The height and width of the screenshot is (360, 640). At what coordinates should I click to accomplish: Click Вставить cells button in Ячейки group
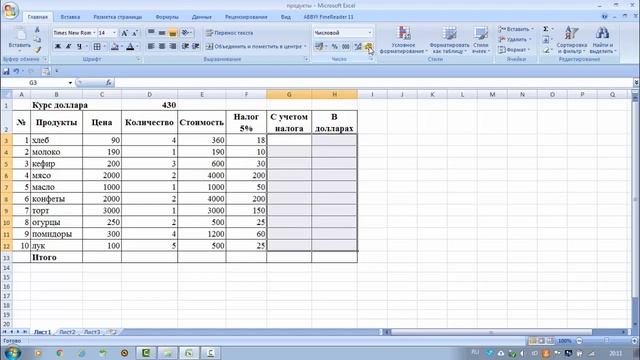pos(516,29)
